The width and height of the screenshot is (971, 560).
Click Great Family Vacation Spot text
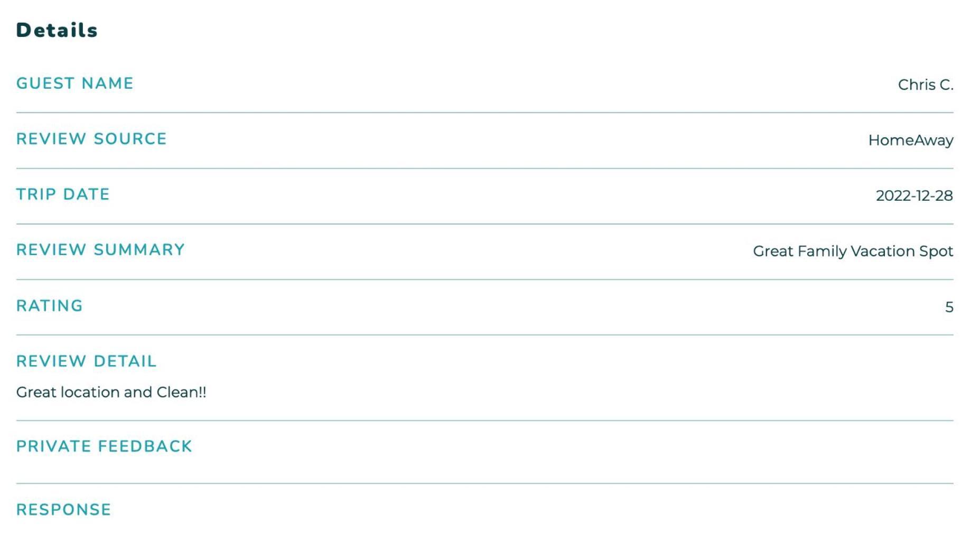click(853, 251)
